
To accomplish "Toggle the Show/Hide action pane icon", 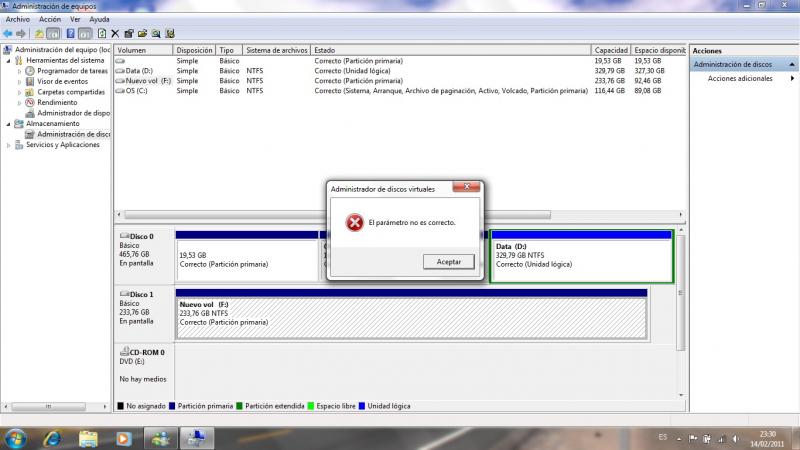I will click(85, 34).
